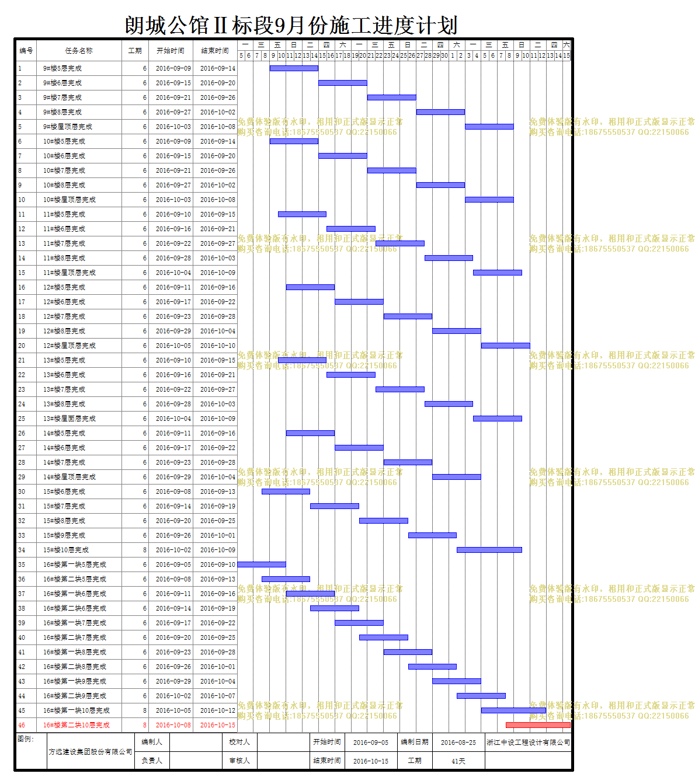Select task name 10#楼屋顶层完成
The image size is (695, 784).
(69, 200)
